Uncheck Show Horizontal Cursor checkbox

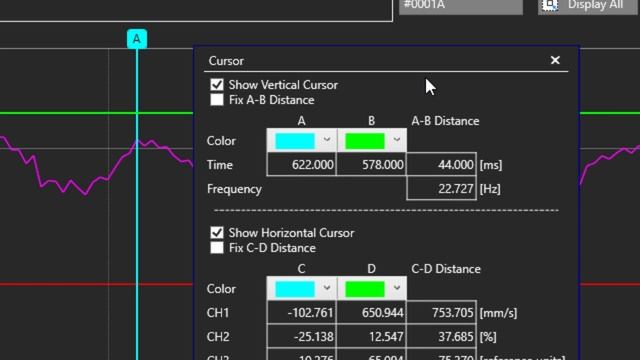click(x=217, y=233)
